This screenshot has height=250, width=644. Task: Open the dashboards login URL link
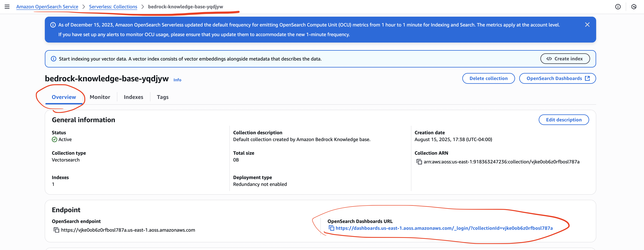(x=444, y=228)
